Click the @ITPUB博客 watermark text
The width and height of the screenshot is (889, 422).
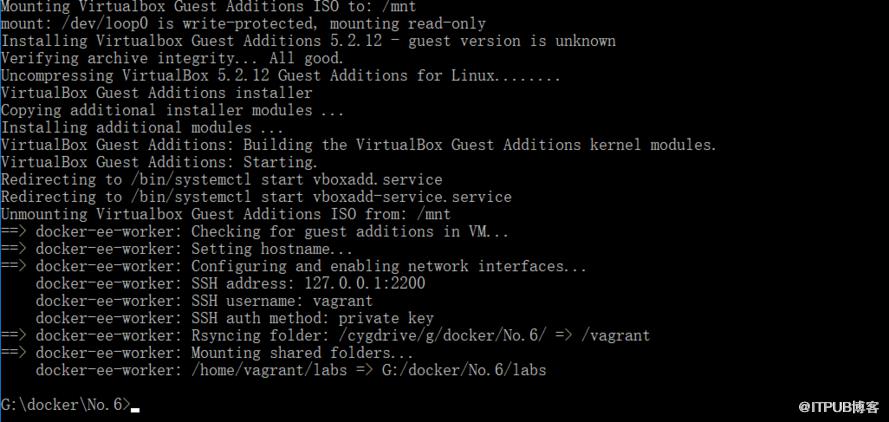point(839,407)
